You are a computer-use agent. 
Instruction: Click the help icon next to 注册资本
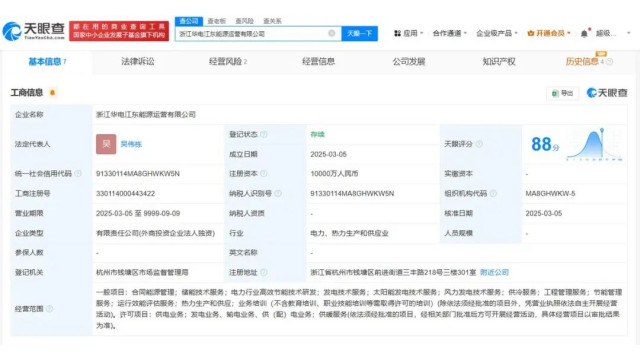coord(264,173)
